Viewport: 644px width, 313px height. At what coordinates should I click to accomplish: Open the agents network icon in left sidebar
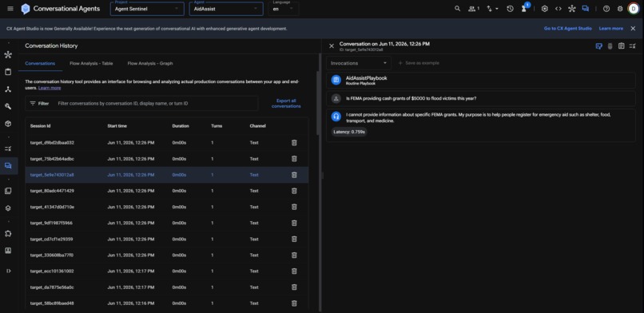[x=8, y=55]
